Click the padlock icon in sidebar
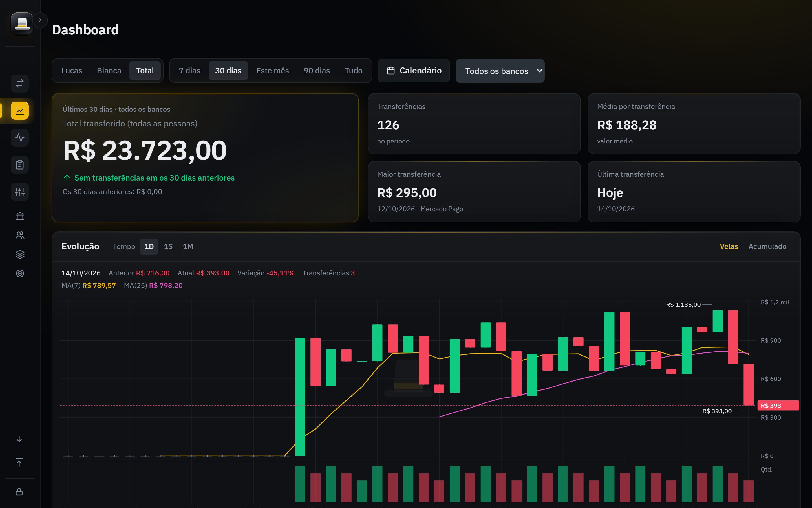The image size is (812, 508). coord(19,492)
